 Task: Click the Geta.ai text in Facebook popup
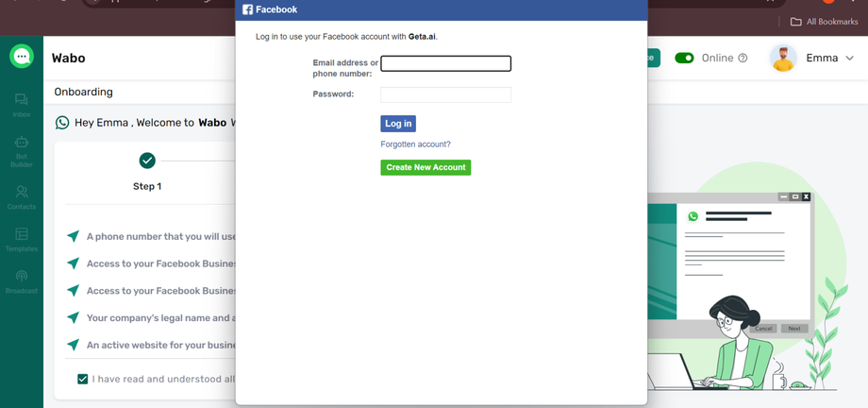click(423, 37)
